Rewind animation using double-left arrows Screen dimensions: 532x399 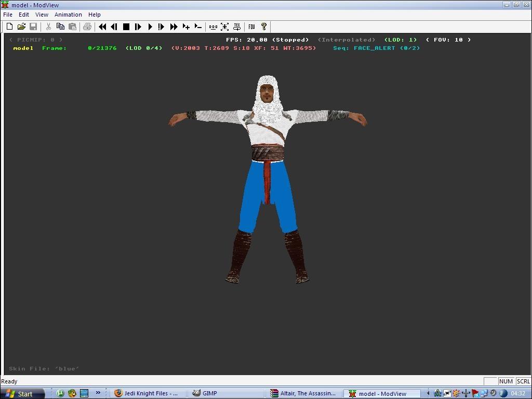click(102, 26)
